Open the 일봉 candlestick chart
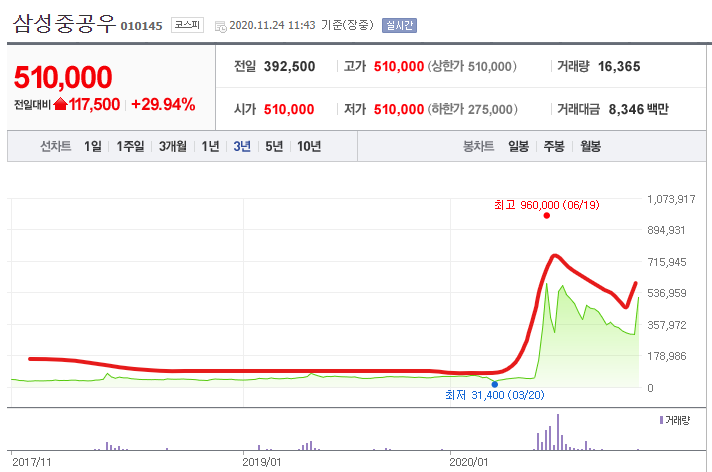 [x=518, y=146]
